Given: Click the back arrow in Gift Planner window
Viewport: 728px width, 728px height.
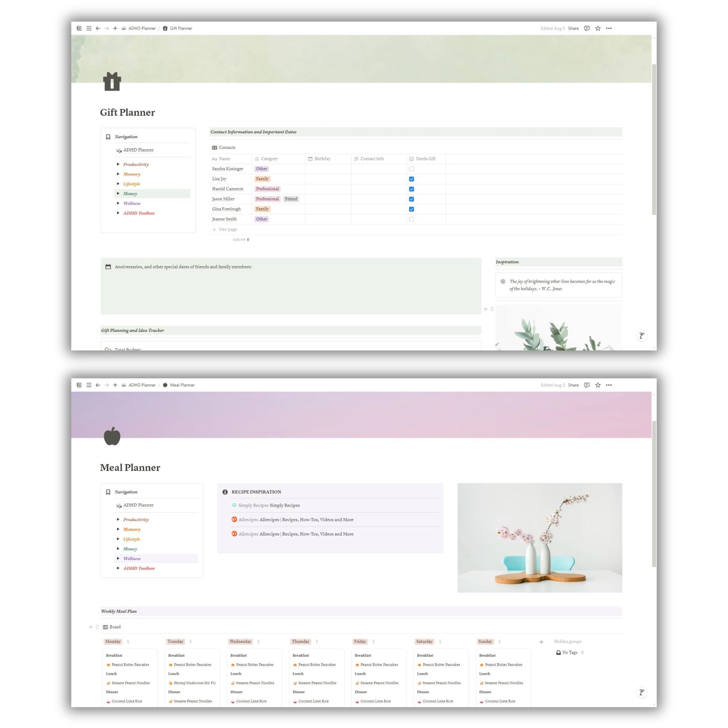Looking at the screenshot, I should pos(98,29).
